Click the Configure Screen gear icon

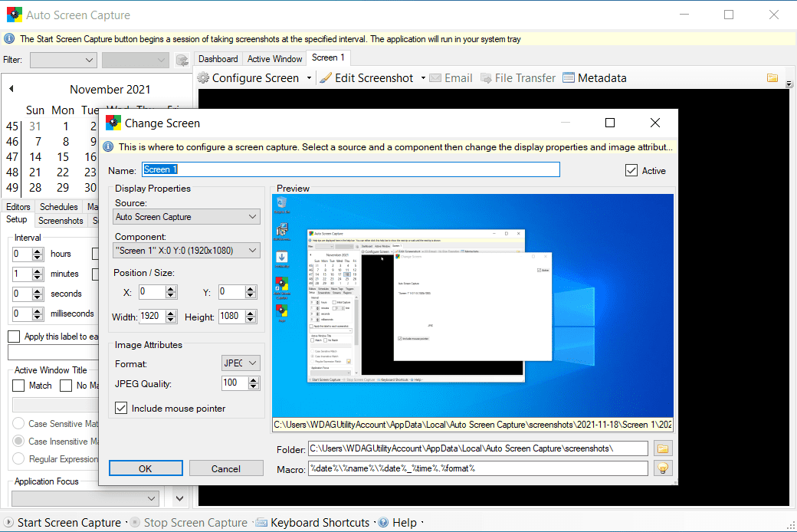point(203,78)
